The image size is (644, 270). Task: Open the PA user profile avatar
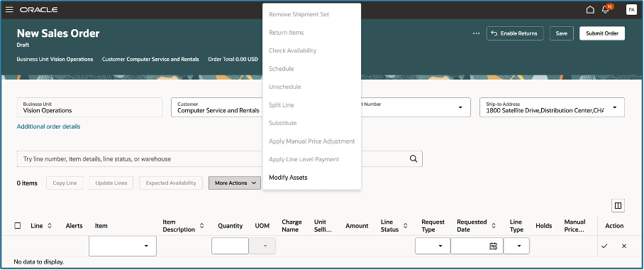(x=631, y=9)
